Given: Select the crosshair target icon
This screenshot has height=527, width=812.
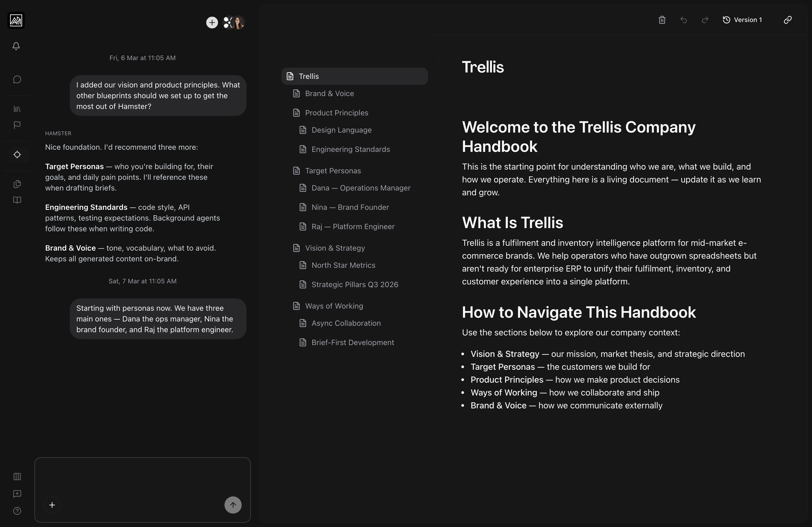Looking at the screenshot, I should (x=17, y=155).
